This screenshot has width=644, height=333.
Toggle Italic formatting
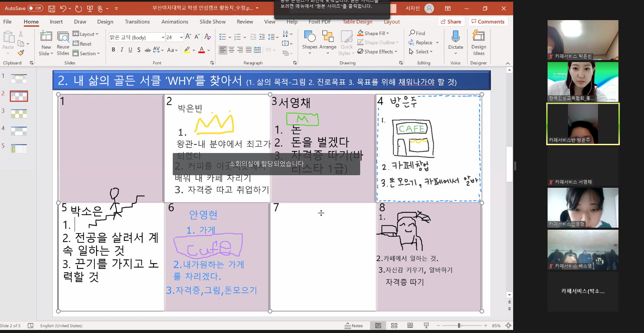click(122, 50)
